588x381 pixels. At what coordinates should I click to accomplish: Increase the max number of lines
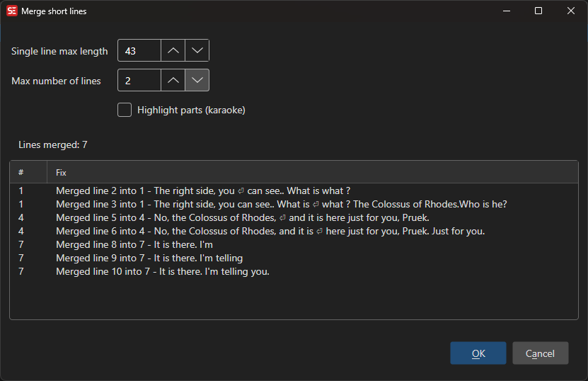(173, 81)
